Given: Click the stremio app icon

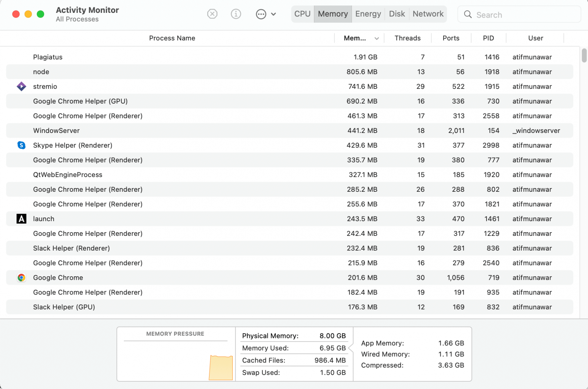Looking at the screenshot, I should pos(21,86).
